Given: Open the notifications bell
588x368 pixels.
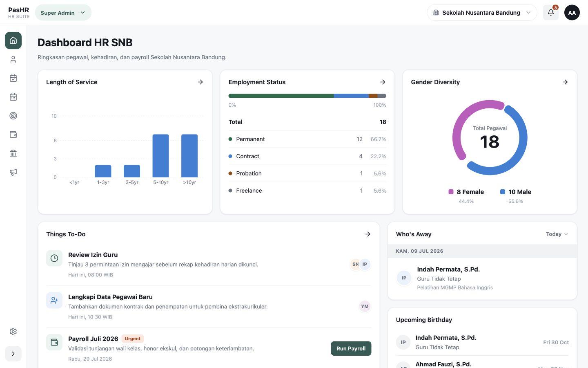Looking at the screenshot, I should point(551,13).
